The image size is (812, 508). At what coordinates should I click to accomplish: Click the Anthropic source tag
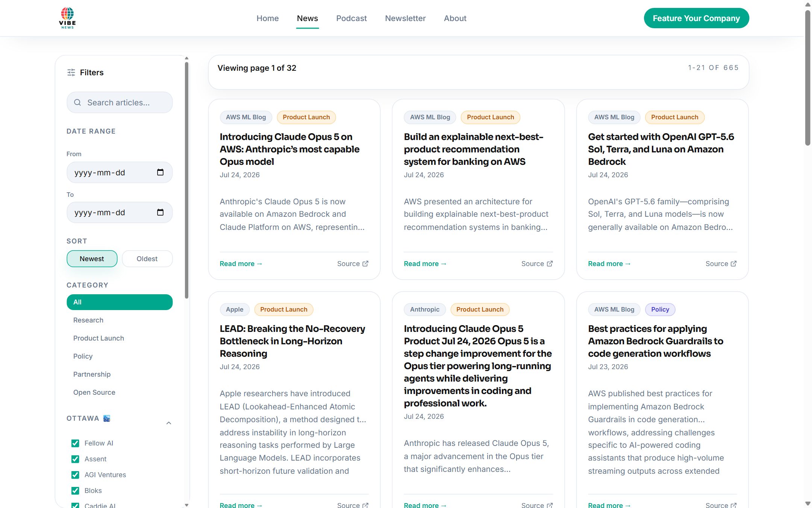click(425, 309)
